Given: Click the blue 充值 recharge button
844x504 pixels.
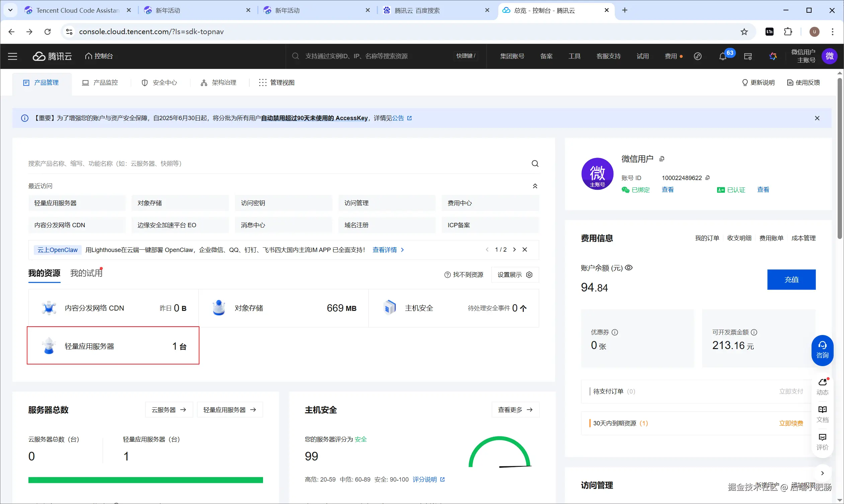Looking at the screenshot, I should tap(791, 279).
